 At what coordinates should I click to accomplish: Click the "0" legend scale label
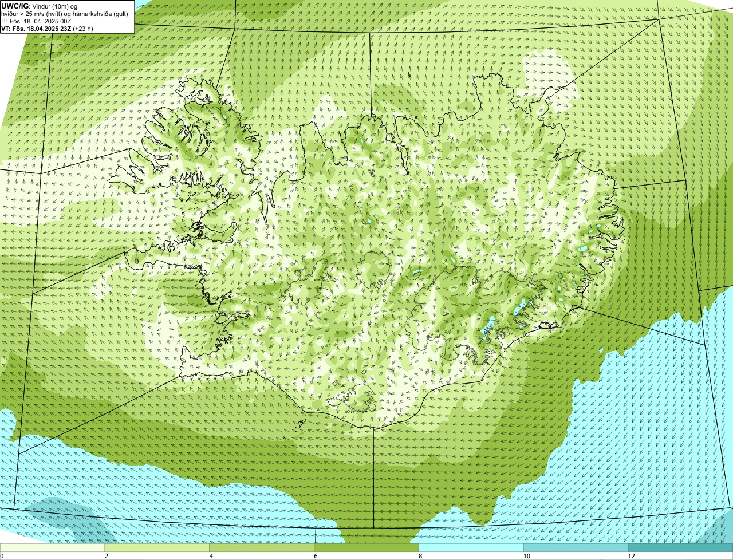2,556
